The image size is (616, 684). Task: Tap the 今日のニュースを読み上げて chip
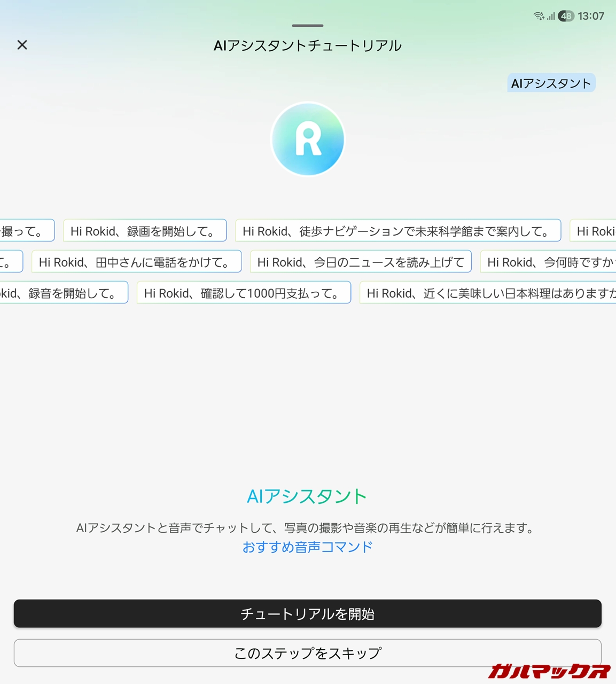coord(361,262)
